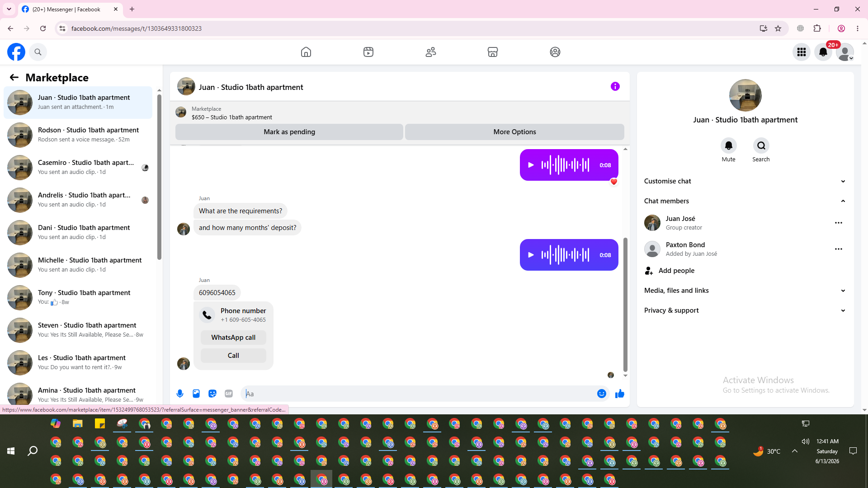Screen dimensions: 868x488
Task: Open the Facebook menu grid icon
Action: click(x=802, y=52)
